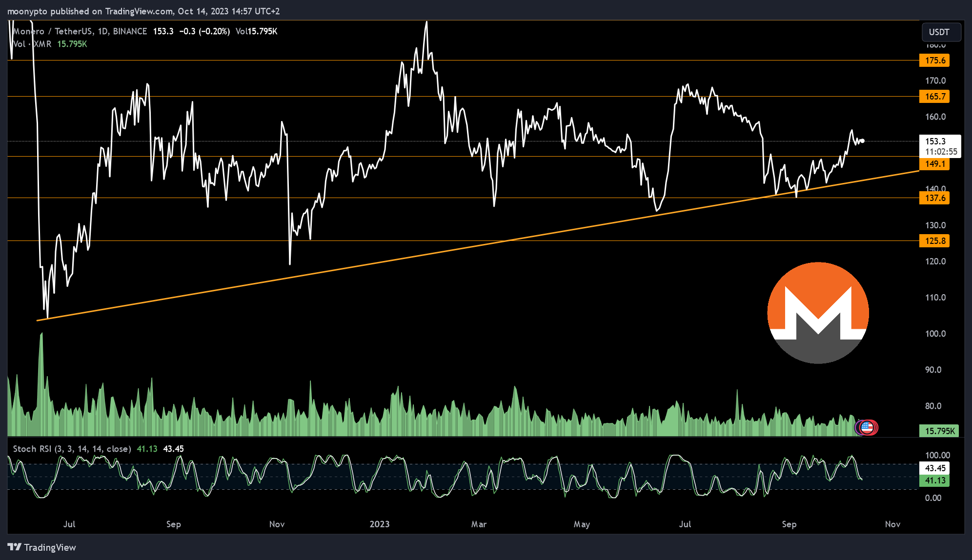Select the orange horizontal line at 149.1

(463, 156)
